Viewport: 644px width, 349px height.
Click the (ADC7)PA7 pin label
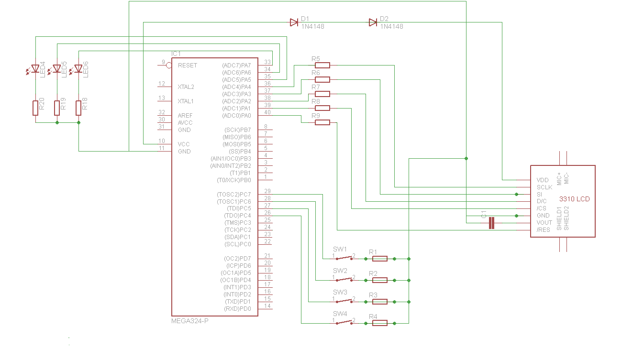click(236, 65)
